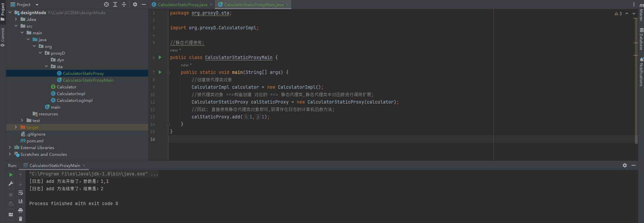
Task: Expand the target folder
Action: click(16, 127)
